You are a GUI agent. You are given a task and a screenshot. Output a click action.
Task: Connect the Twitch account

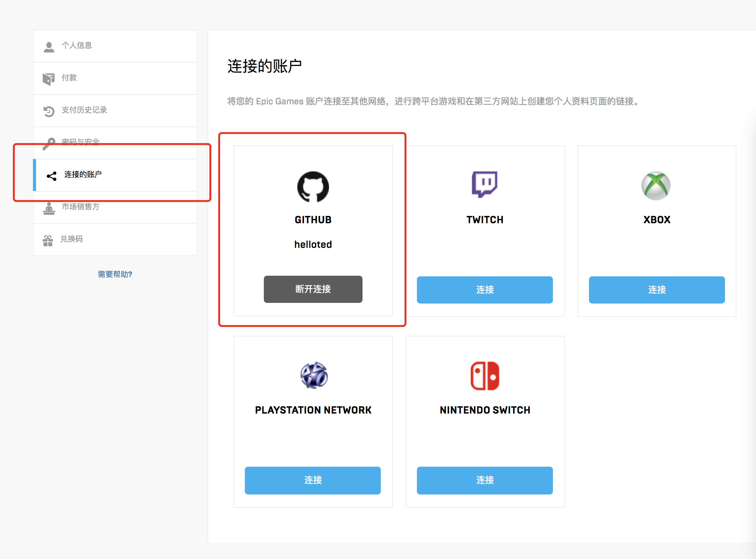pyautogui.click(x=485, y=290)
